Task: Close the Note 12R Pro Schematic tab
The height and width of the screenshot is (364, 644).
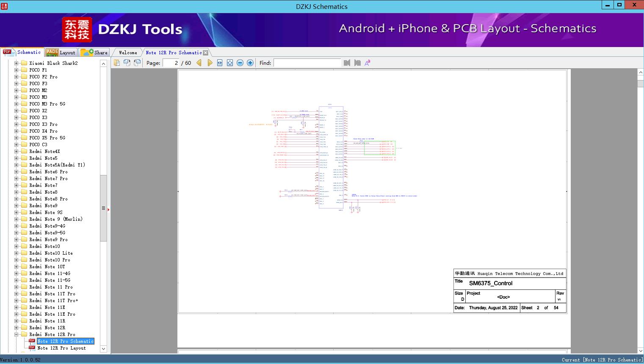Action: pos(205,53)
